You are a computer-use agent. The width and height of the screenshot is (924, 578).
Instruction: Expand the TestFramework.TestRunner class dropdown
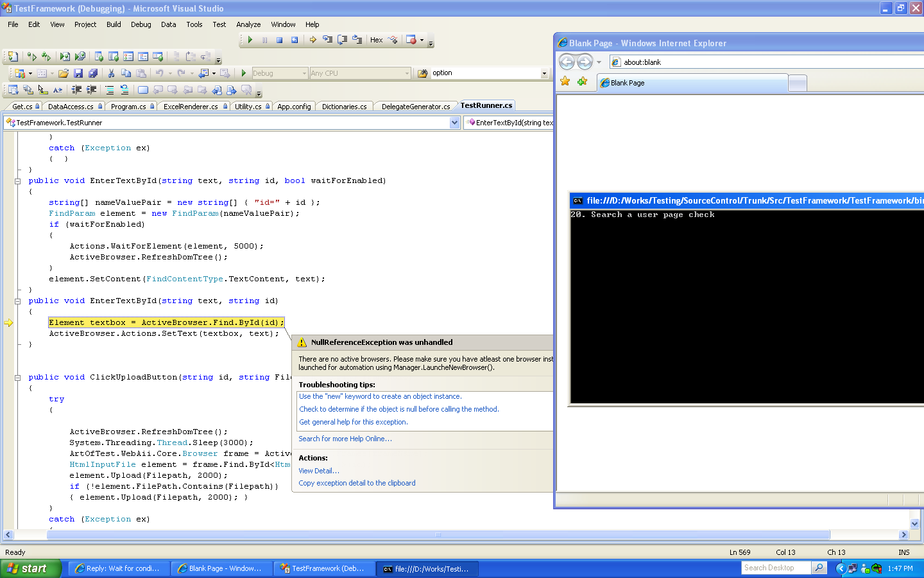[455, 123]
